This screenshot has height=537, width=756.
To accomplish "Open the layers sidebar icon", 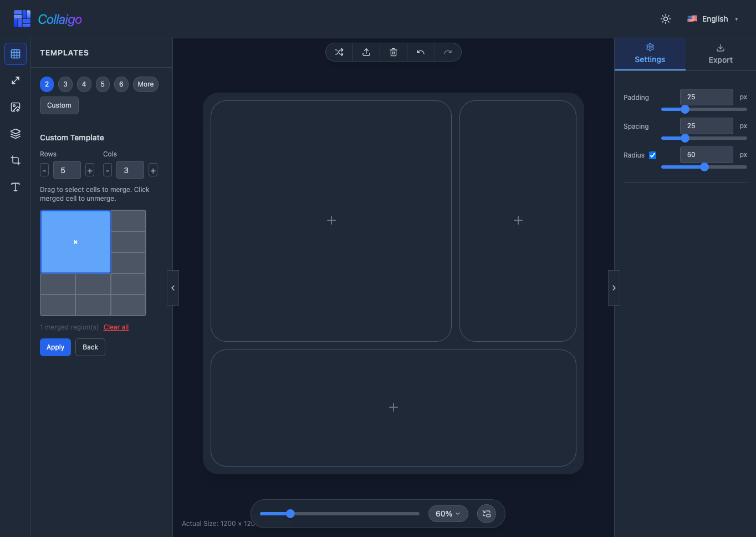I will pyautogui.click(x=16, y=134).
